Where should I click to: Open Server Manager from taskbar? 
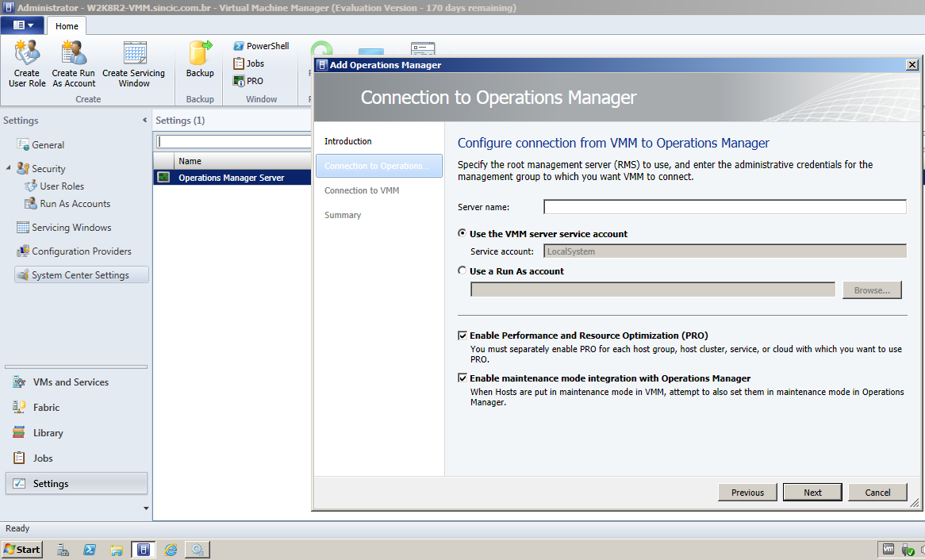63,550
